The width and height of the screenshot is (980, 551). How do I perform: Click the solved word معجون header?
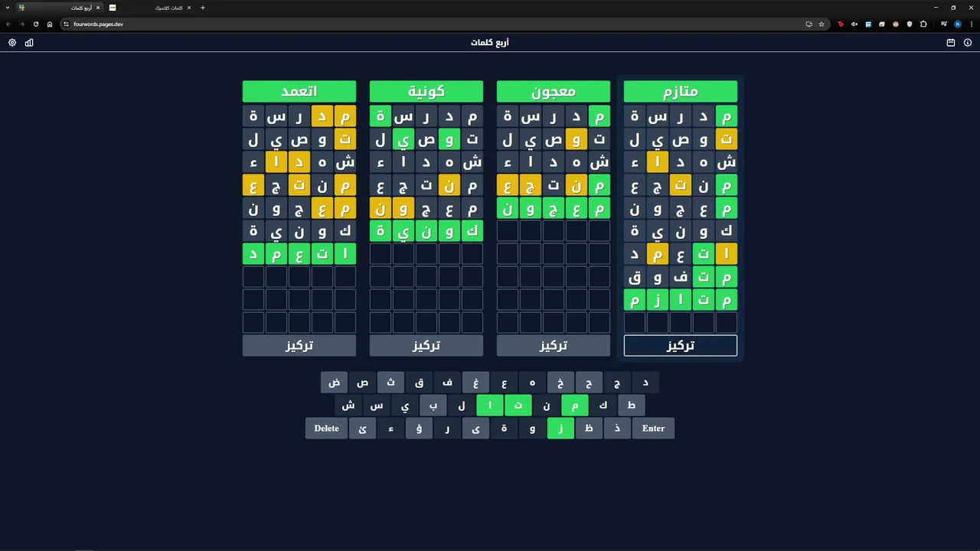(x=554, y=92)
